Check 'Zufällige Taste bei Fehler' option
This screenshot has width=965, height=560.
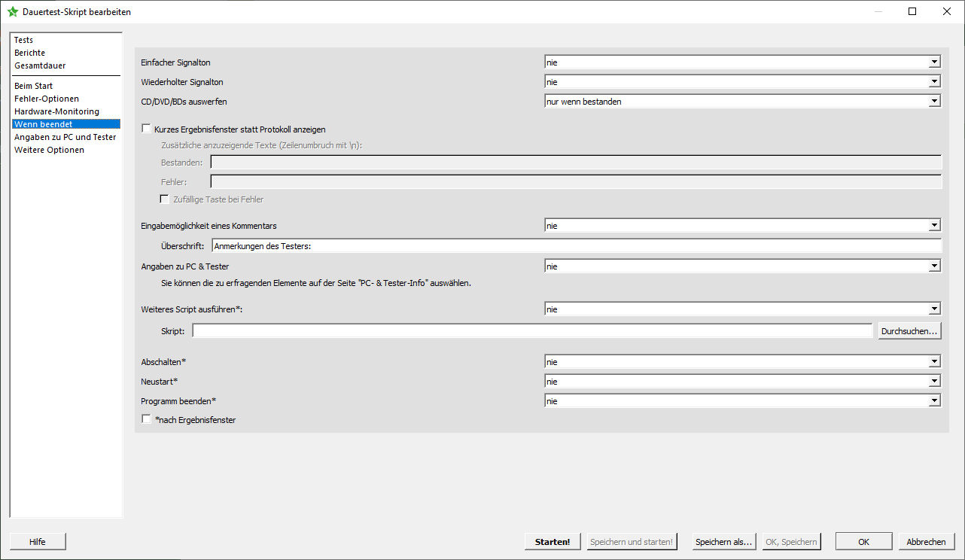point(165,199)
